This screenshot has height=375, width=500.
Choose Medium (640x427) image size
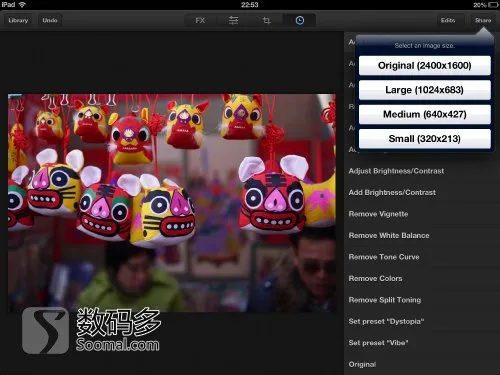coord(425,114)
